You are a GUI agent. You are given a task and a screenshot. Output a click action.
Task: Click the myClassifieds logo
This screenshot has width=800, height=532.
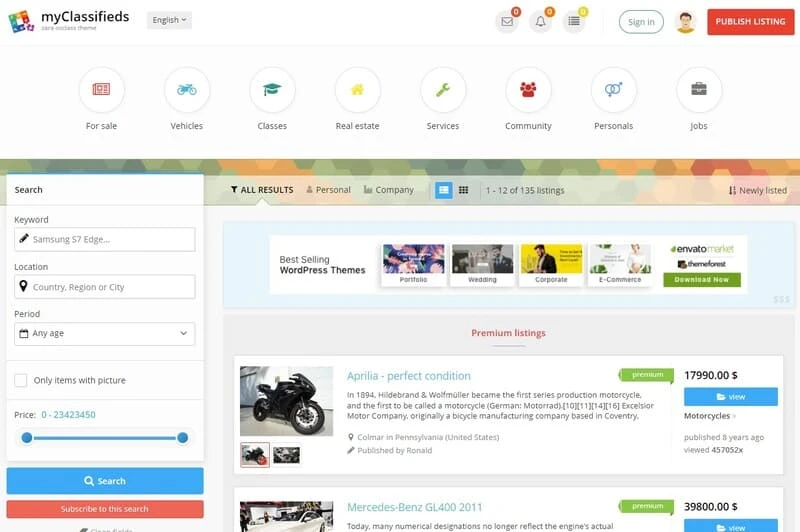pyautogui.click(x=69, y=20)
